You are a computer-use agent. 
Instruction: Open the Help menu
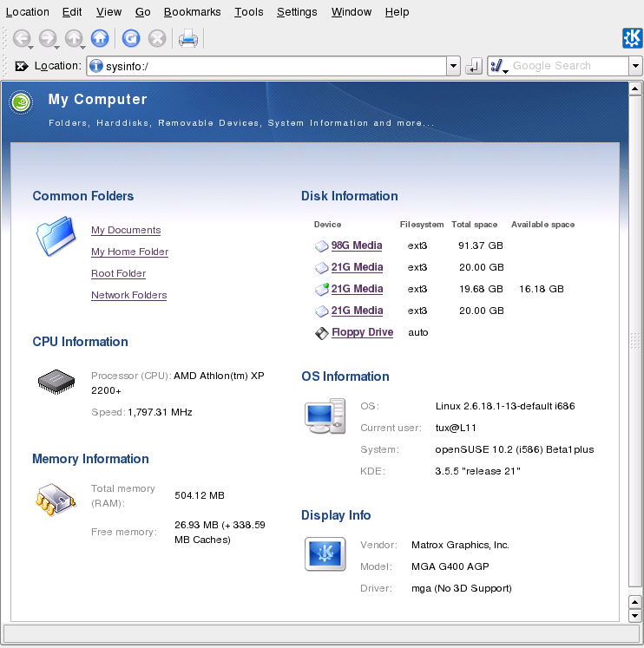coord(397,12)
